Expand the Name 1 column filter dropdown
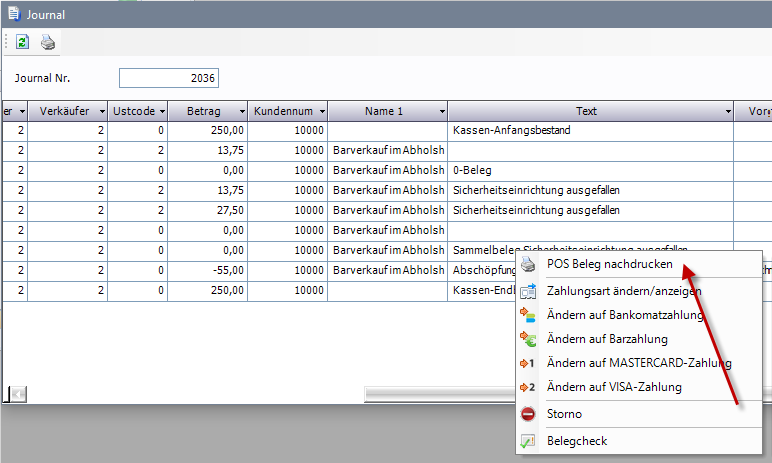772x463 pixels. [x=441, y=111]
